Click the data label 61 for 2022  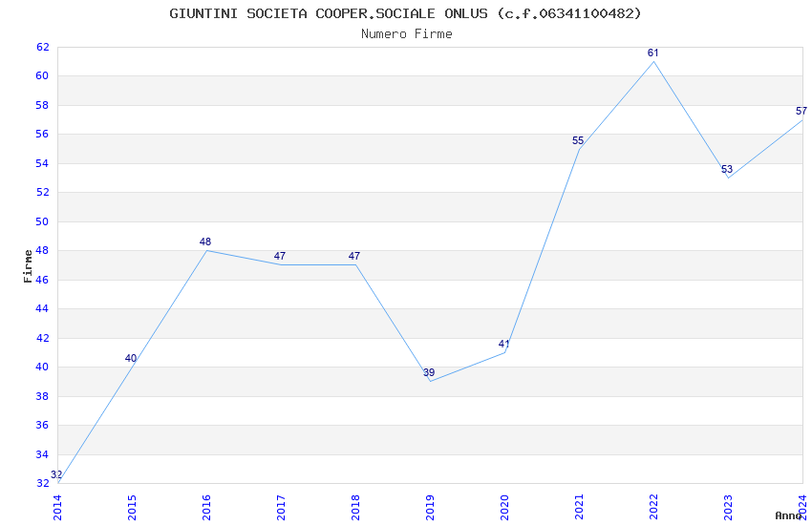pyautogui.click(x=653, y=52)
